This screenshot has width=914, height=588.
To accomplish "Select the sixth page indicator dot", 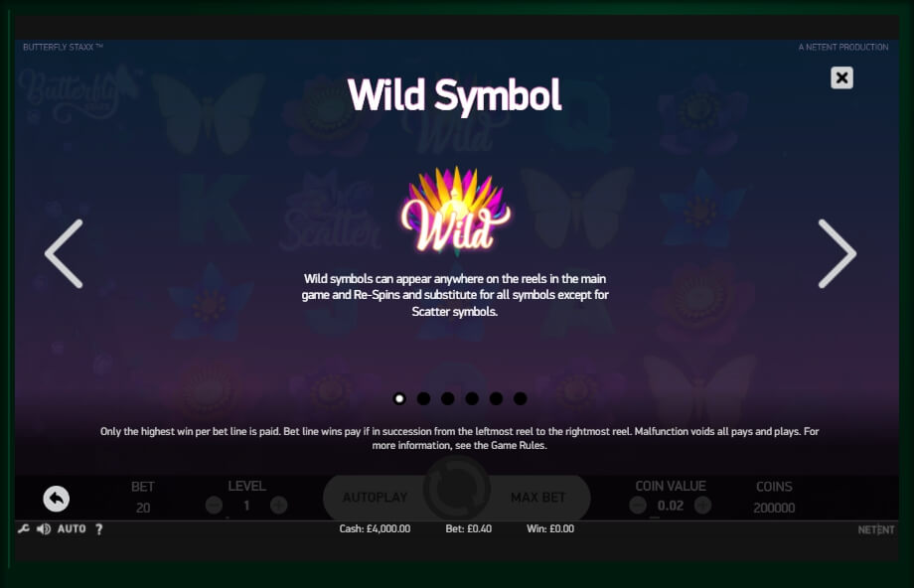I will (521, 398).
